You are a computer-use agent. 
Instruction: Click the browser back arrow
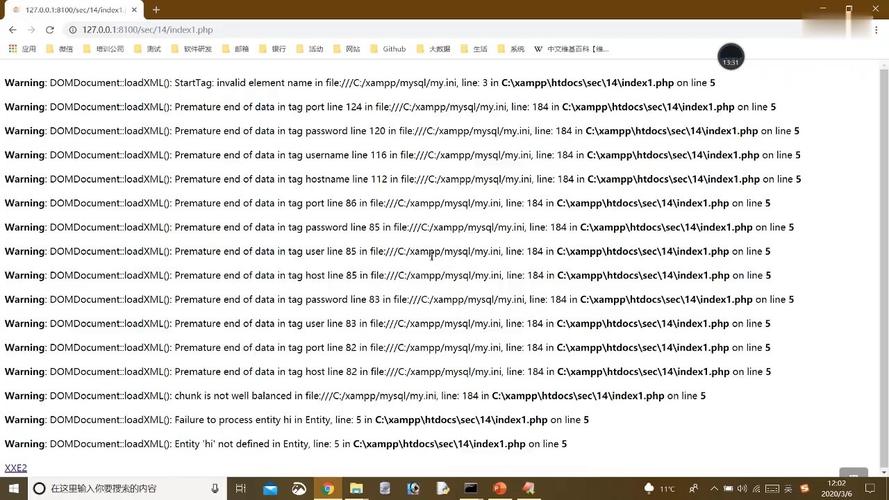click(x=12, y=30)
